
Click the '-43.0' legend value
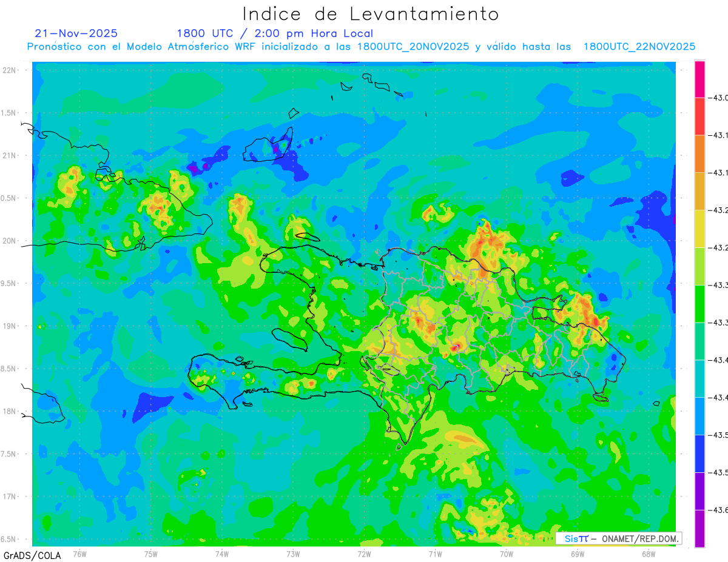[718, 98]
